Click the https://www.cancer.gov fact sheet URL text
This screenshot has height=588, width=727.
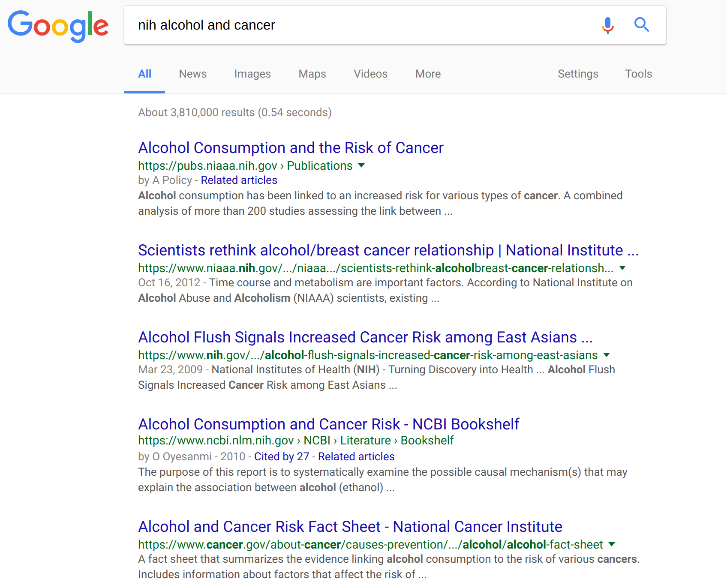[370, 544]
